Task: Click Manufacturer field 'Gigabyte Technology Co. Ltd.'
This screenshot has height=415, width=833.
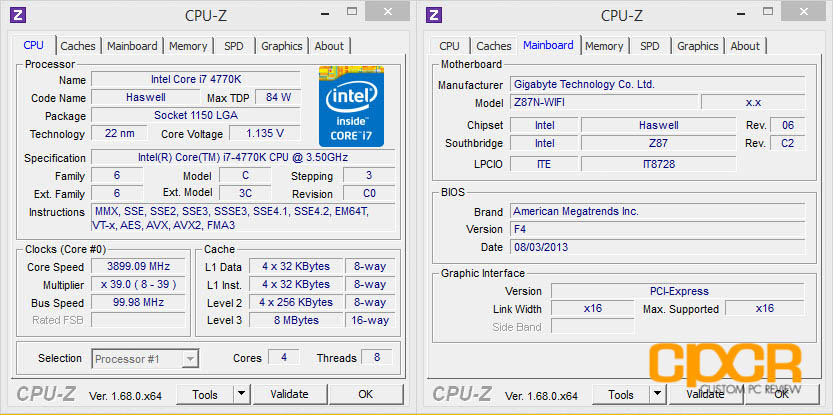Action: [x=657, y=84]
